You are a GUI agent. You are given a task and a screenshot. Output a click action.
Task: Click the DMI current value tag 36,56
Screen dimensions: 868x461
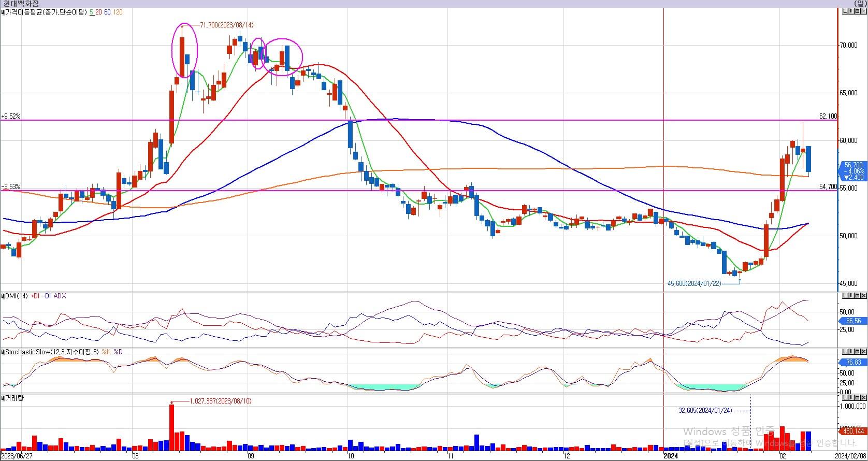click(853, 321)
